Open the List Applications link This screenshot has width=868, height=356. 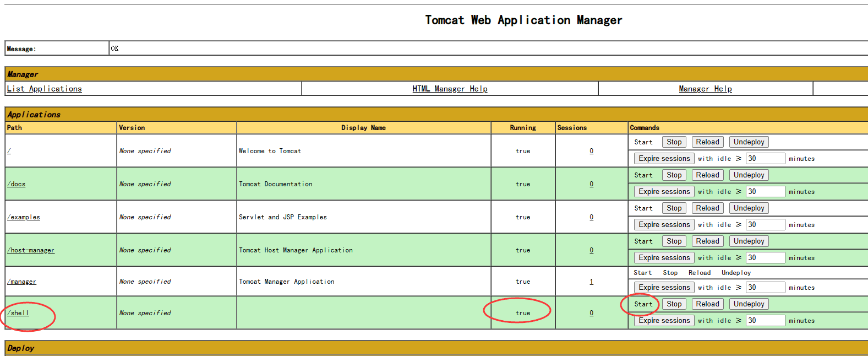(44, 89)
